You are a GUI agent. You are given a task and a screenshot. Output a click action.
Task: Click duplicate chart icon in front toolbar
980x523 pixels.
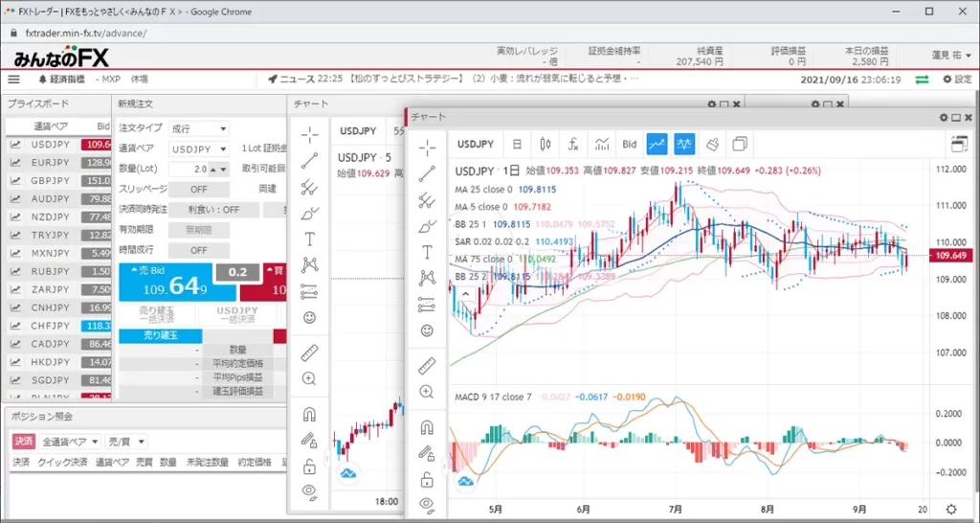coord(740,145)
